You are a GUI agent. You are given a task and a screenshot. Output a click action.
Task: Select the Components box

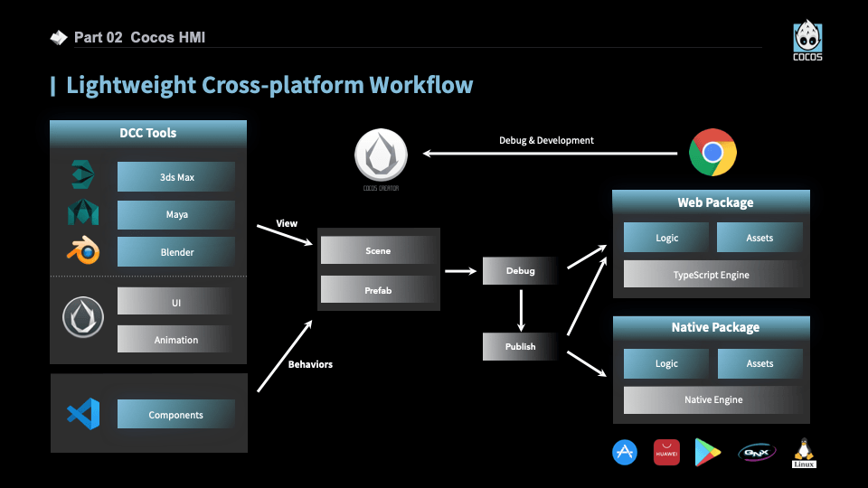tap(176, 415)
